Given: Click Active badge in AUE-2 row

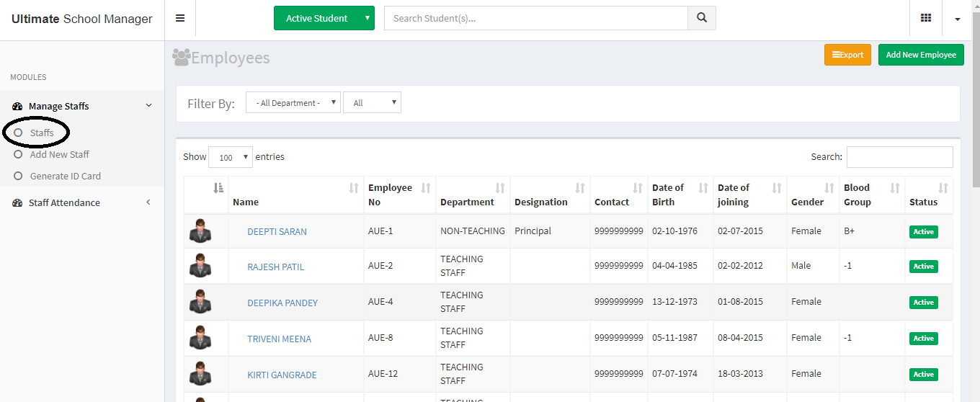Looking at the screenshot, I should [x=924, y=267].
